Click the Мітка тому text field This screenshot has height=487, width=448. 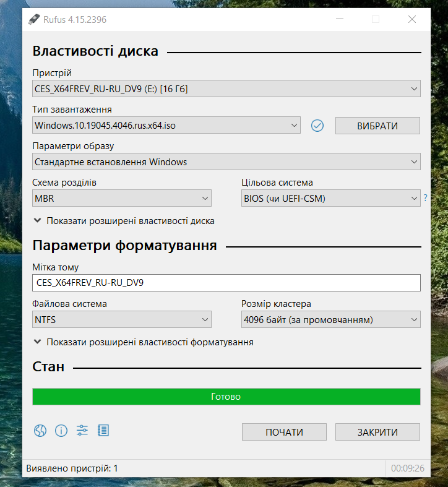click(x=226, y=283)
